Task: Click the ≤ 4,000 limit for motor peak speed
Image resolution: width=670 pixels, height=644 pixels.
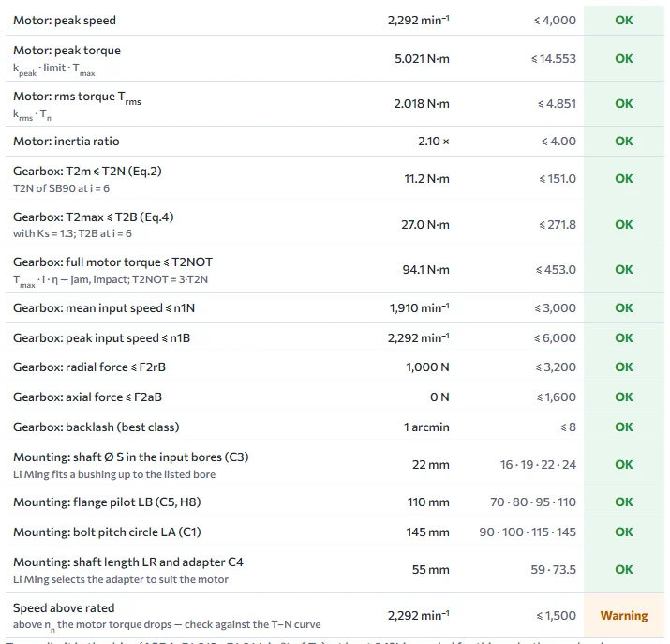Action: (x=555, y=21)
